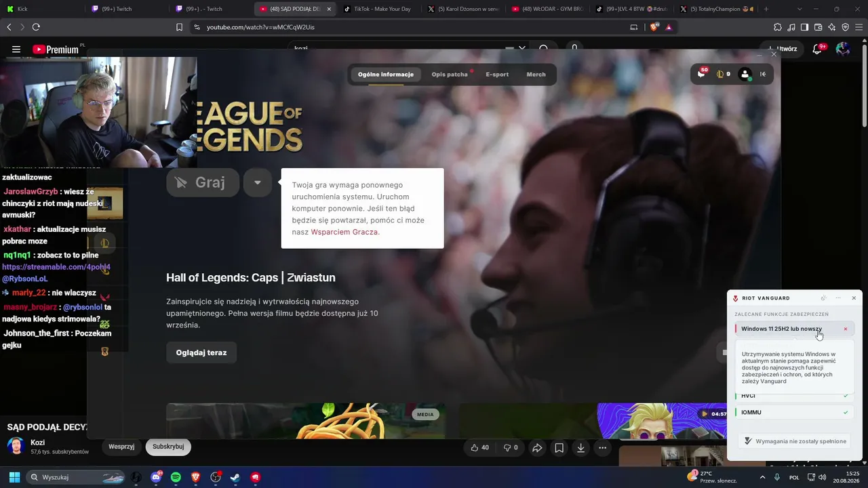Share the YouTube video
The image size is (868, 488).
pos(537,447)
